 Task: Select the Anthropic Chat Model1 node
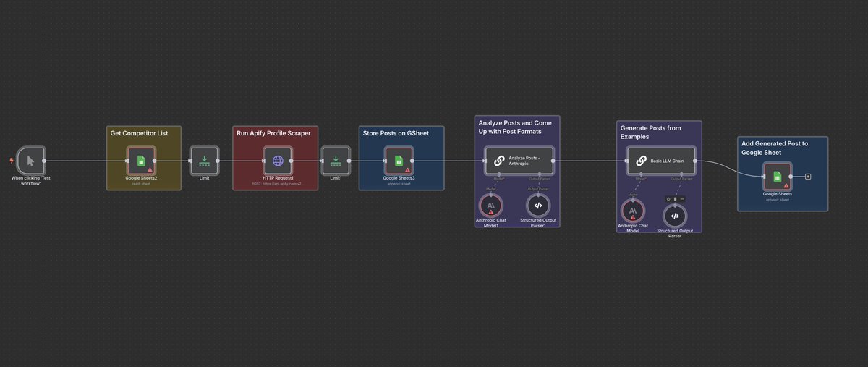pyautogui.click(x=491, y=206)
